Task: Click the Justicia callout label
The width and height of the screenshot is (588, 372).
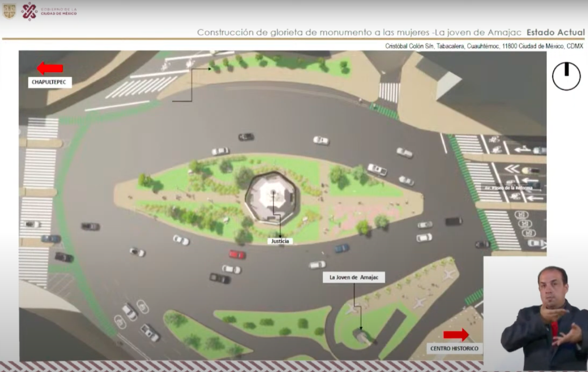Action: point(280,241)
